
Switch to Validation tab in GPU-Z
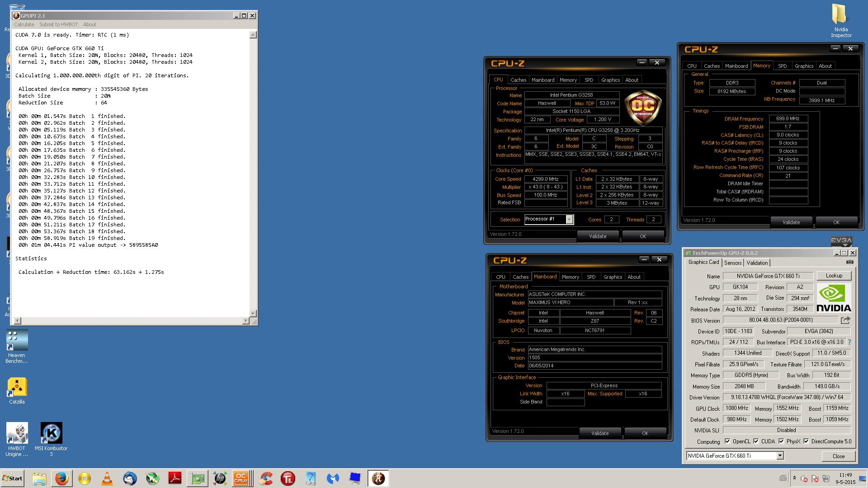(x=757, y=263)
